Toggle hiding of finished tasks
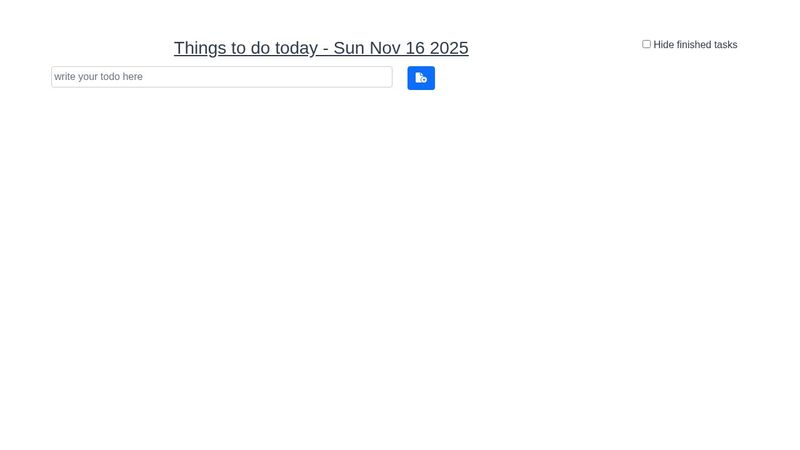The height and width of the screenshot is (450, 800). point(646,44)
